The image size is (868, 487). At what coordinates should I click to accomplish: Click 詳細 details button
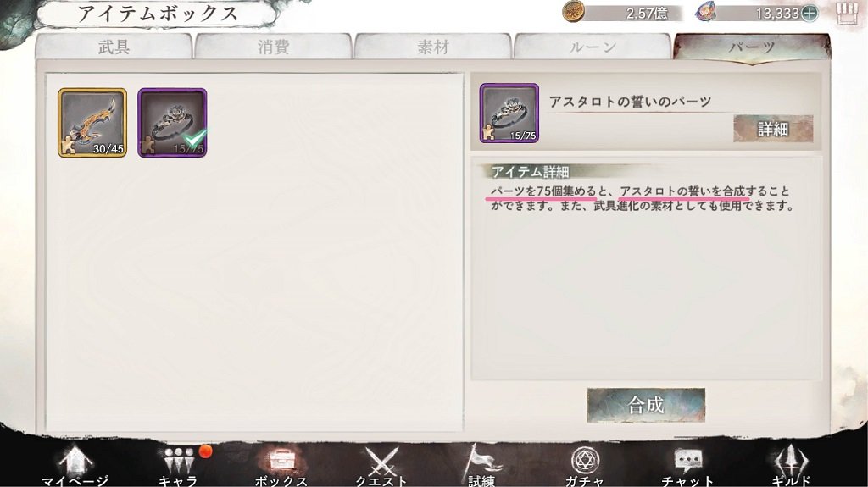773,129
